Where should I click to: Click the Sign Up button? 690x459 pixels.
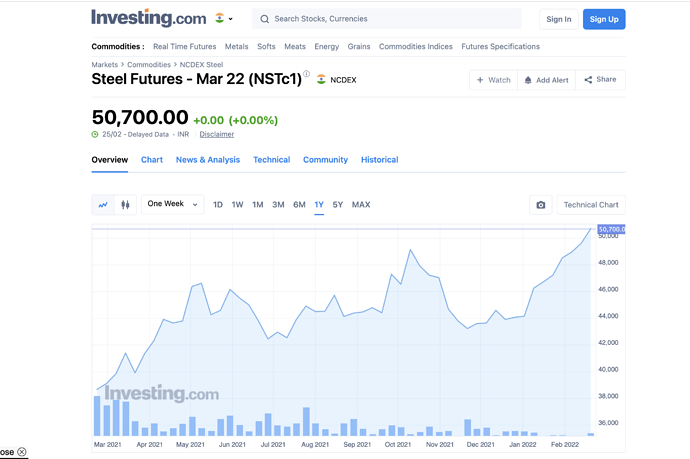point(604,19)
